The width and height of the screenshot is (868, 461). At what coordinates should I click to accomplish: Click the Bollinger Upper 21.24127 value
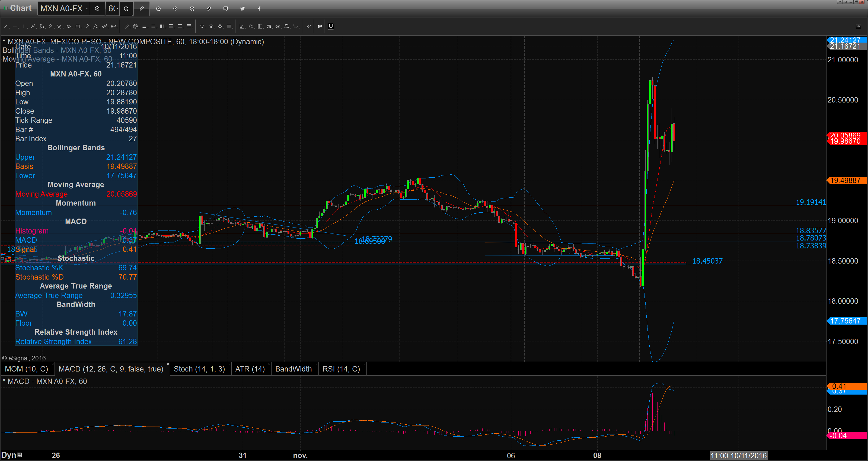pos(121,157)
